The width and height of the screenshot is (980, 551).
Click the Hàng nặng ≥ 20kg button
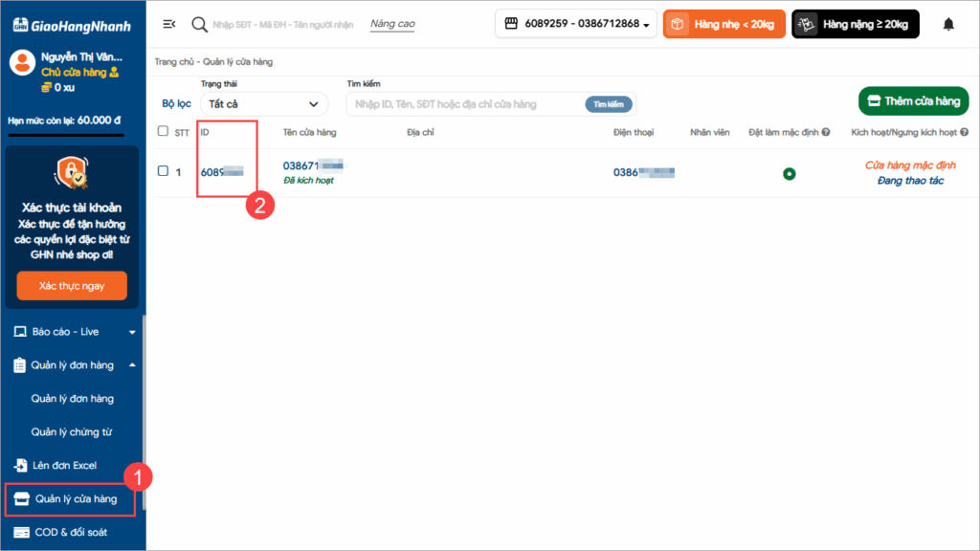(855, 24)
